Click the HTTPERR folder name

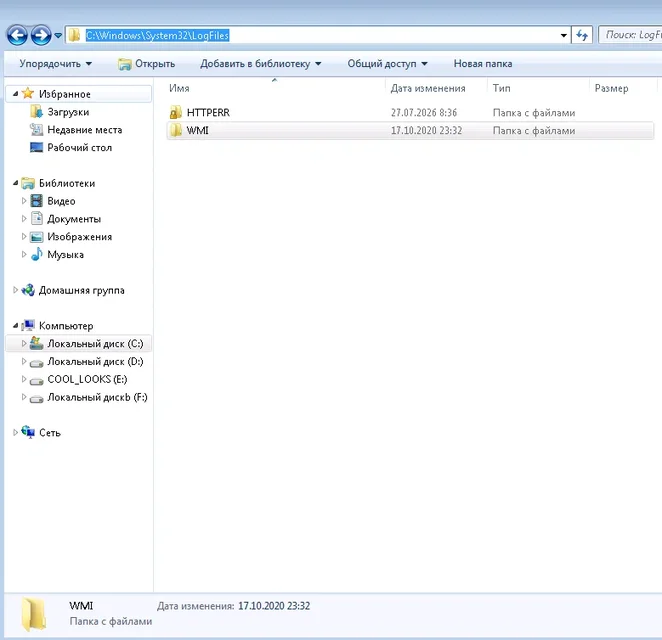208,113
